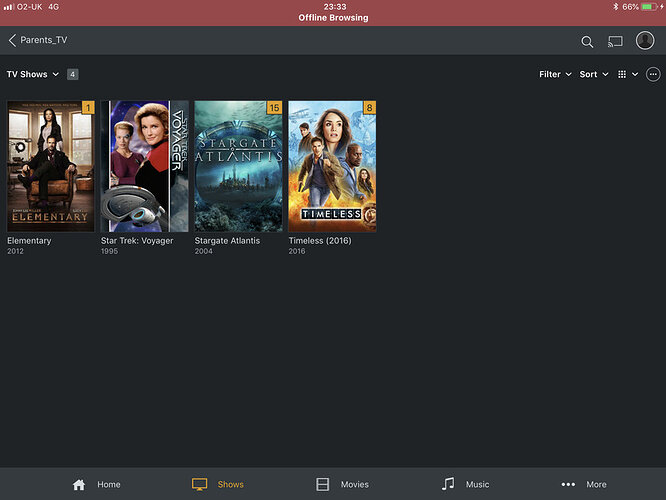Tap the Timeless (2016) title text
Image resolution: width=666 pixels, height=500 pixels.
pyautogui.click(x=320, y=240)
